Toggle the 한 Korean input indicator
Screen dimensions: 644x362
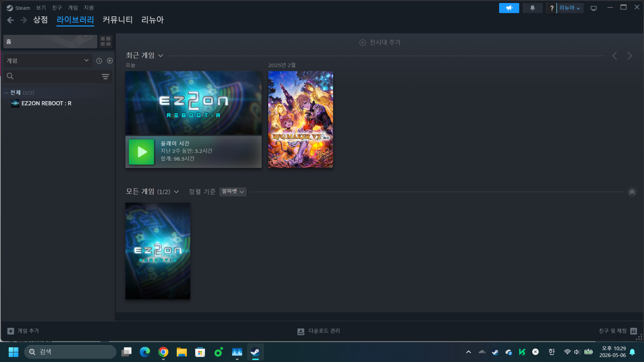coord(551,352)
